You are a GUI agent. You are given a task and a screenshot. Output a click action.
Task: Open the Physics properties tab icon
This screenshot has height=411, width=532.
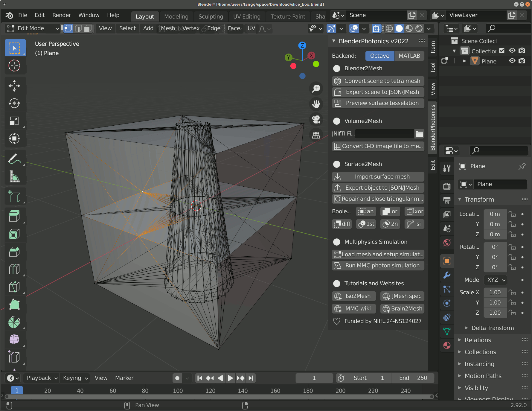(447, 303)
